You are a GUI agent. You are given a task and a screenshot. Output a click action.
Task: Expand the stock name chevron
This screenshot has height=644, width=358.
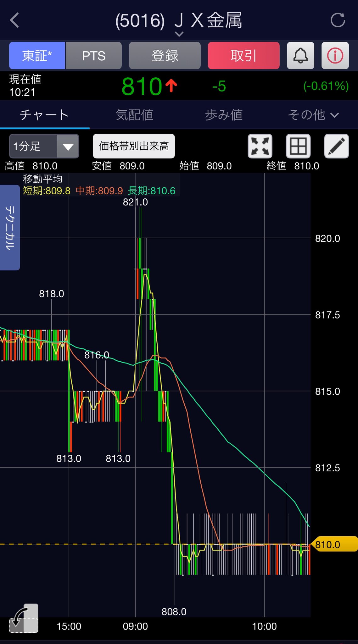point(179,34)
